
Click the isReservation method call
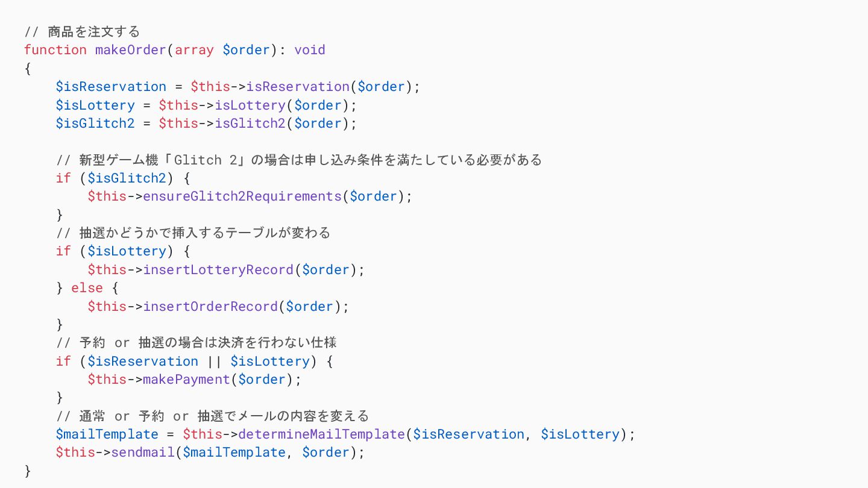click(x=298, y=87)
